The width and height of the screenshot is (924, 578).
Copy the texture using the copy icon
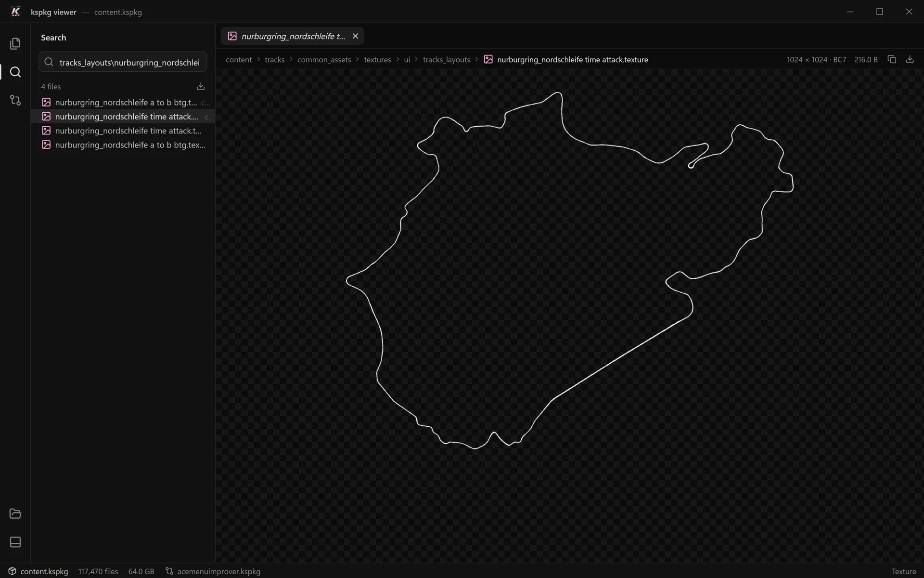tap(892, 59)
